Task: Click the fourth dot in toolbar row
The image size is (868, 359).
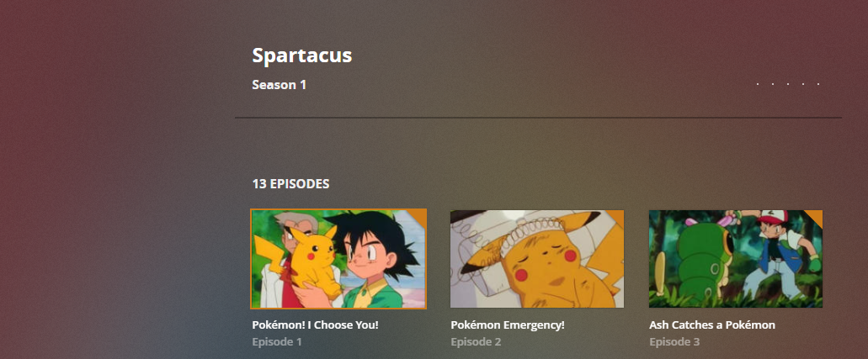Action: click(x=803, y=84)
